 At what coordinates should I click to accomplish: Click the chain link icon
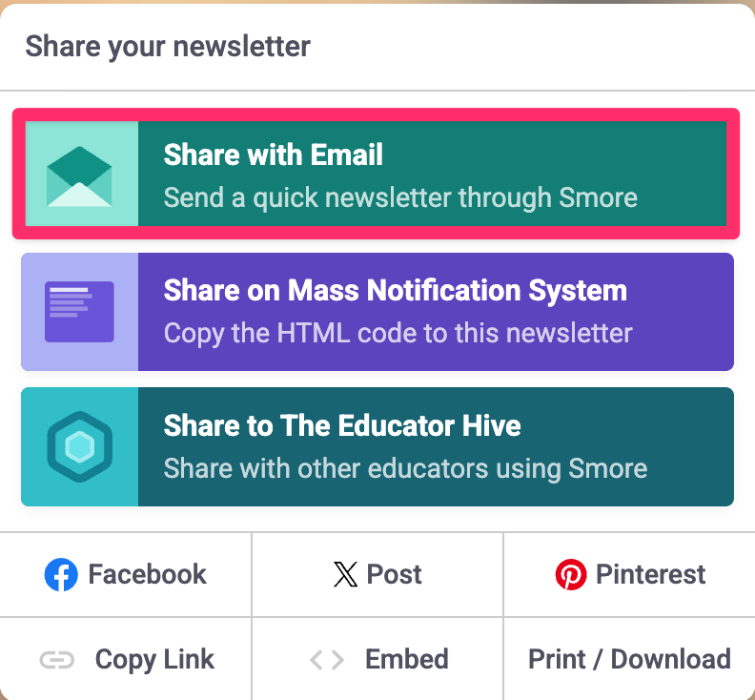coord(57,660)
